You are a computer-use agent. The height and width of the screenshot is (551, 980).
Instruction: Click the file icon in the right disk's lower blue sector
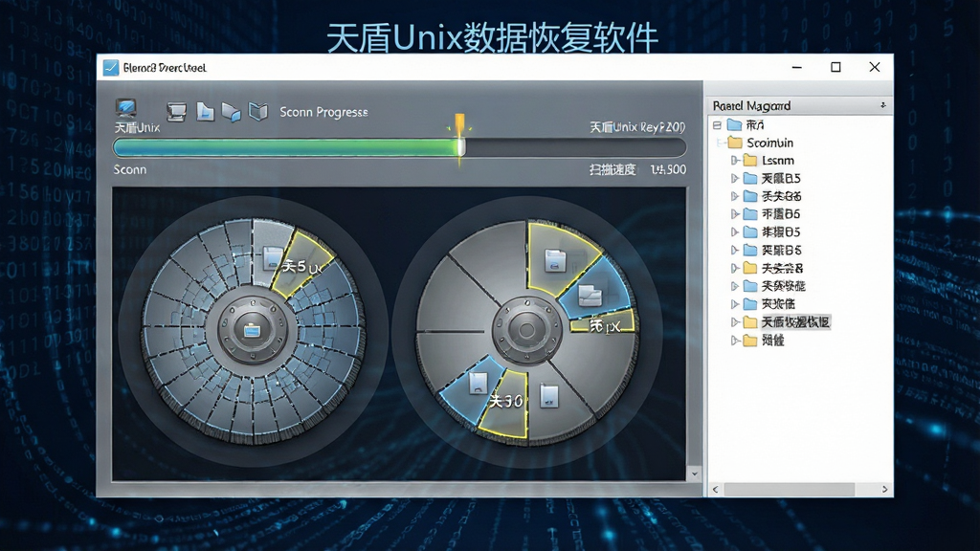[x=478, y=383]
